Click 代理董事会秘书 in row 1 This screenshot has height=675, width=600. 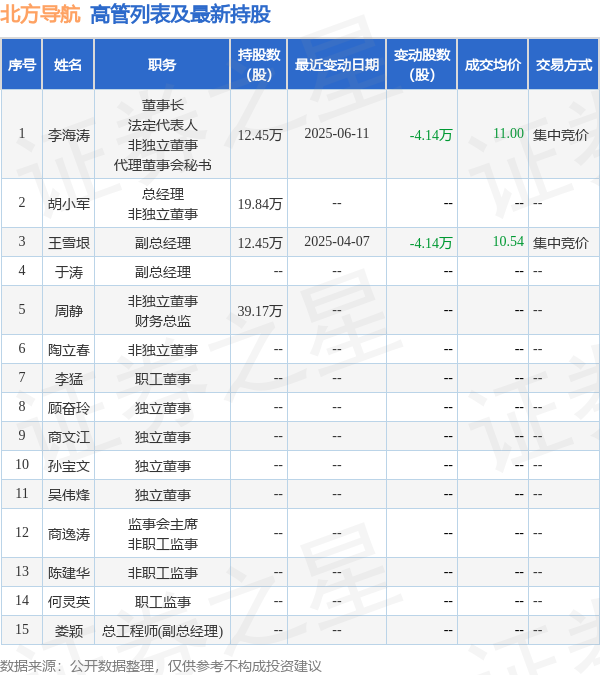point(163,165)
